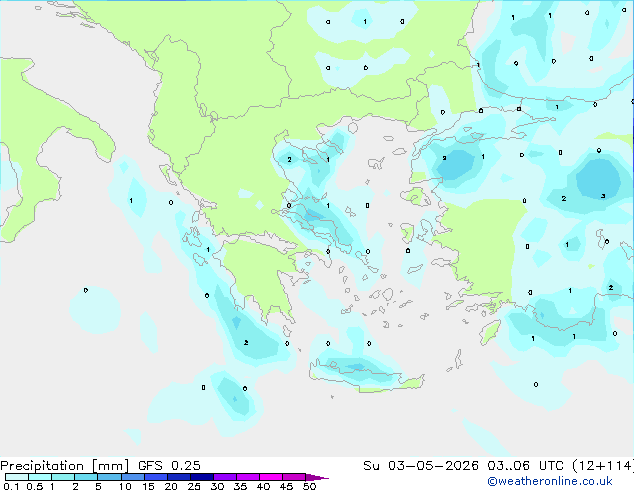
Task: Click the 'GFS 0.25' model label
Action: [x=169, y=466]
